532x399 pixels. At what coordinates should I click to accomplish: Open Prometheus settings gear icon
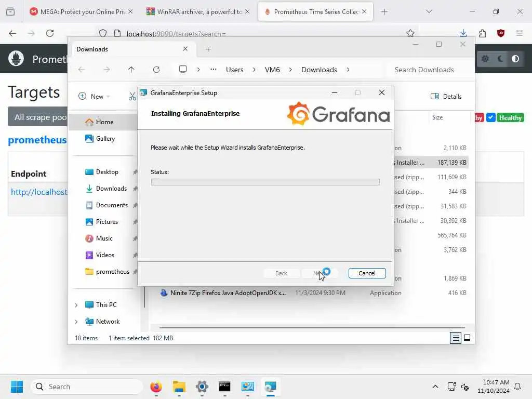485,59
